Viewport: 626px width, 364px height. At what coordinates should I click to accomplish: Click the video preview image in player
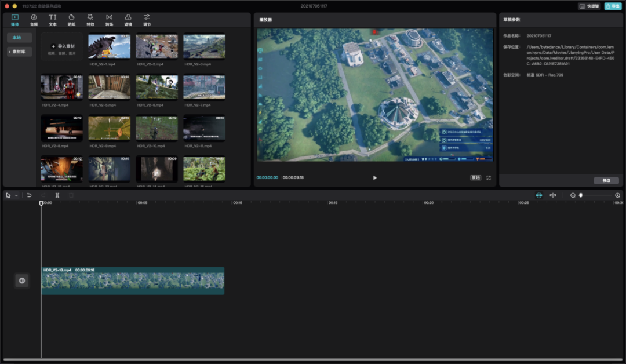[x=375, y=95]
